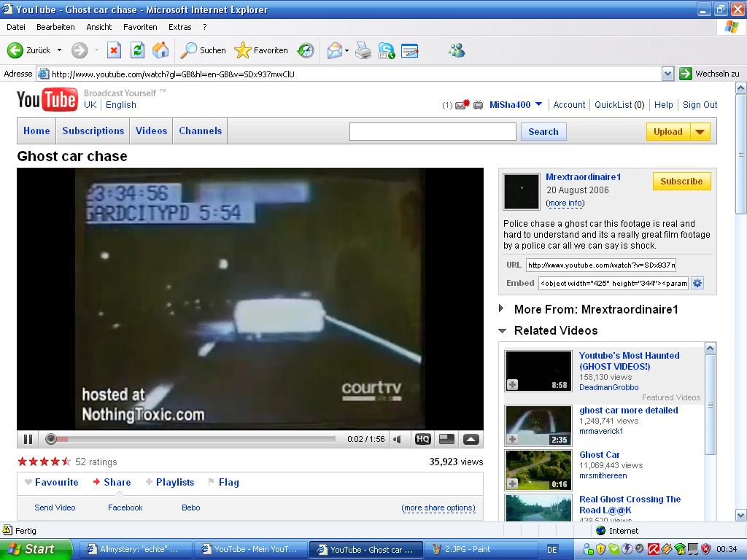
Task: Open the Forward button history dropdown arrow
Action: pos(96,50)
